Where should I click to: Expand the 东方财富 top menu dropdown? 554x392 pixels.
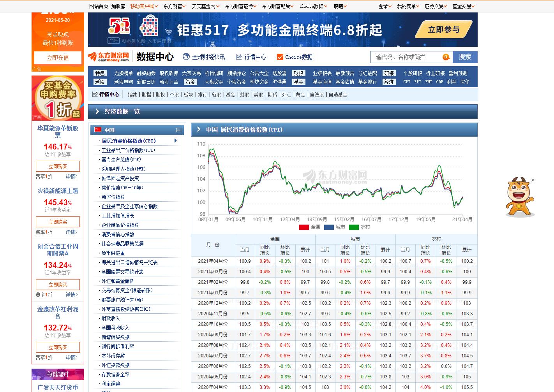pos(174,6)
